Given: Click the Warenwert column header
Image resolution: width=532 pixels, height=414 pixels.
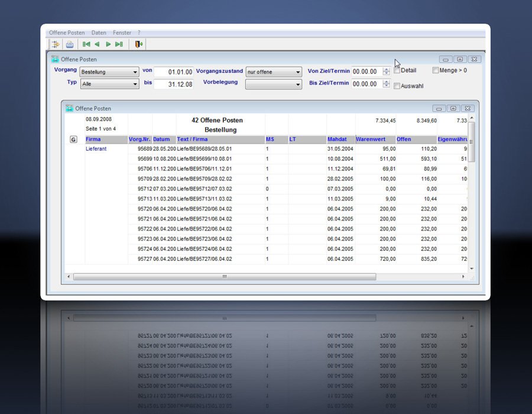Looking at the screenshot, I should point(370,140).
